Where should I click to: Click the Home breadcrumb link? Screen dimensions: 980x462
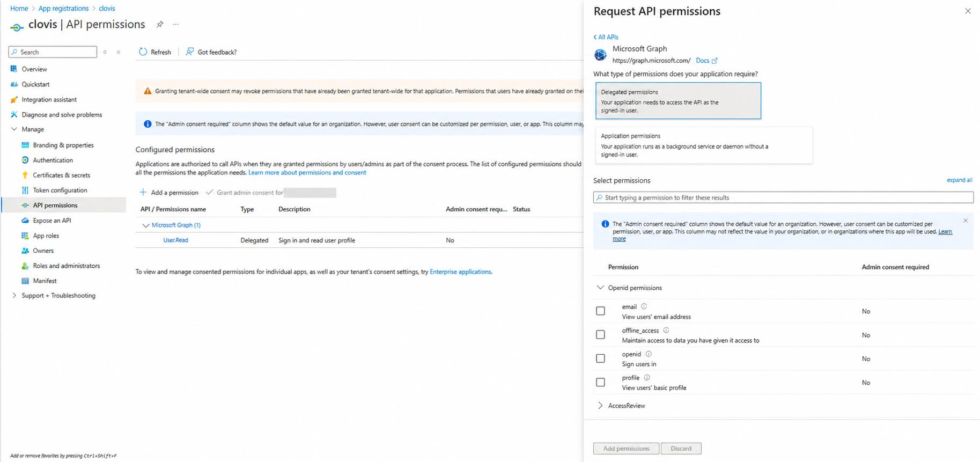pos(19,8)
